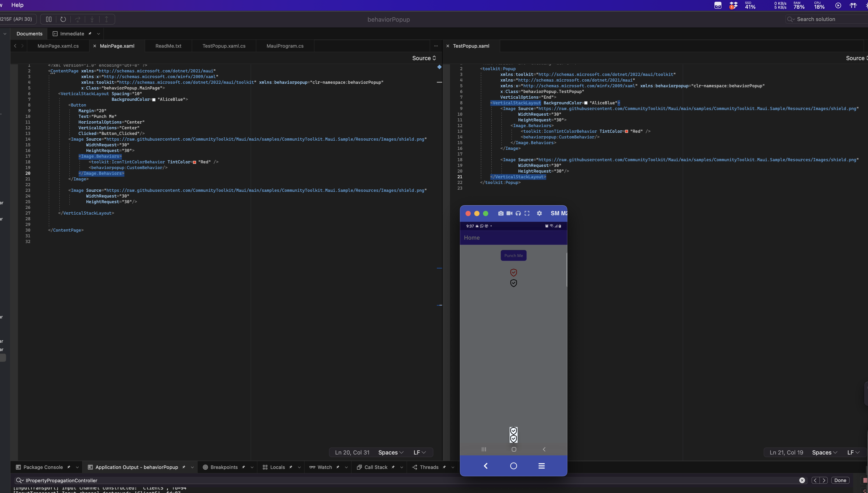Capture emulator screenshot with the camera icon
The image size is (868, 493).
click(x=501, y=213)
